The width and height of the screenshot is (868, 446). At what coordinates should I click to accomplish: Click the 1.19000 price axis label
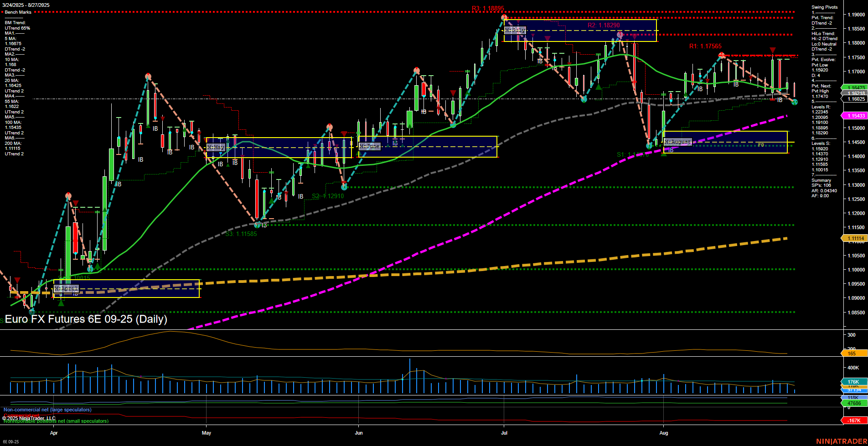pyautogui.click(x=856, y=15)
